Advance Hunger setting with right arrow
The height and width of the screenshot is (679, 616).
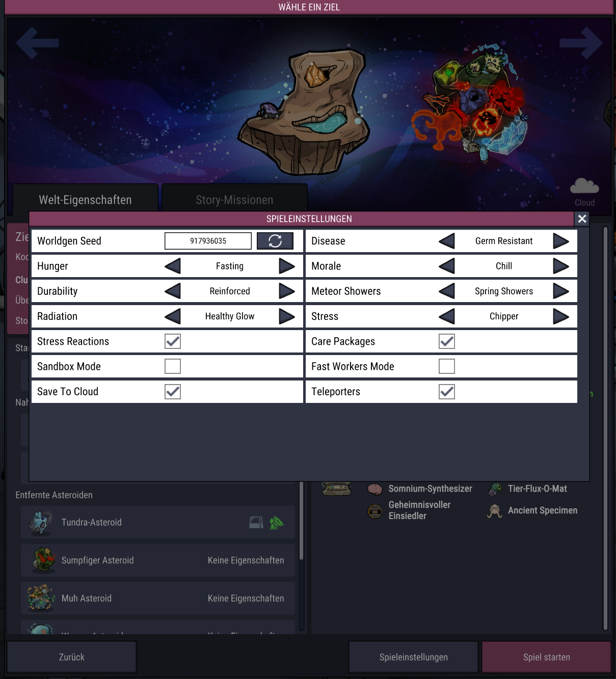(x=287, y=266)
